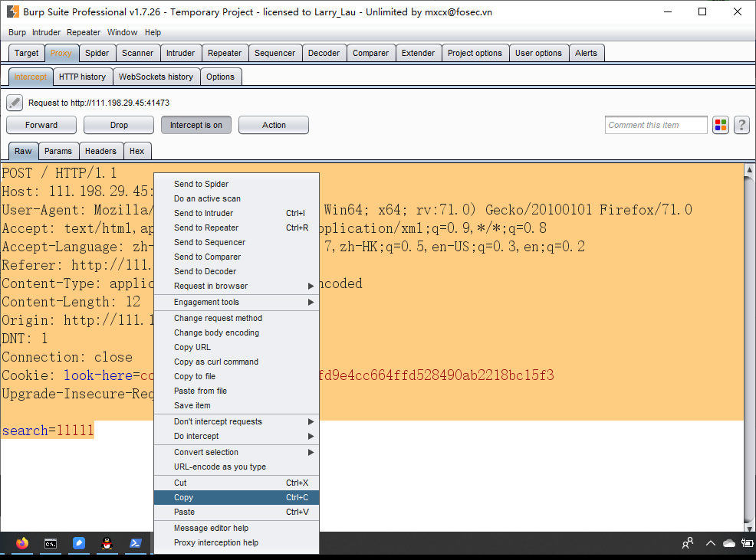The height and width of the screenshot is (560, 756).
Task: Open the Project options tab
Action: 475,53
